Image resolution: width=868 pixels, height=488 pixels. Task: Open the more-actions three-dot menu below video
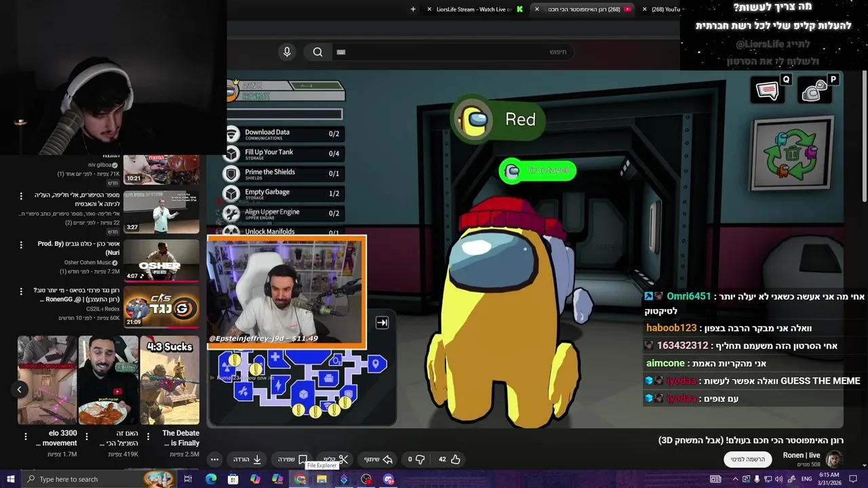pos(214,459)
